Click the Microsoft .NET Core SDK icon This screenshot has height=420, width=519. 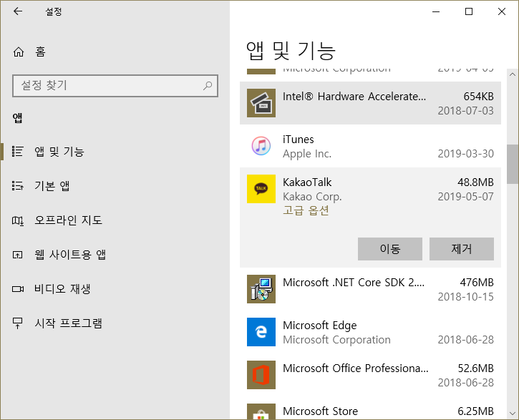pos(261,289)
